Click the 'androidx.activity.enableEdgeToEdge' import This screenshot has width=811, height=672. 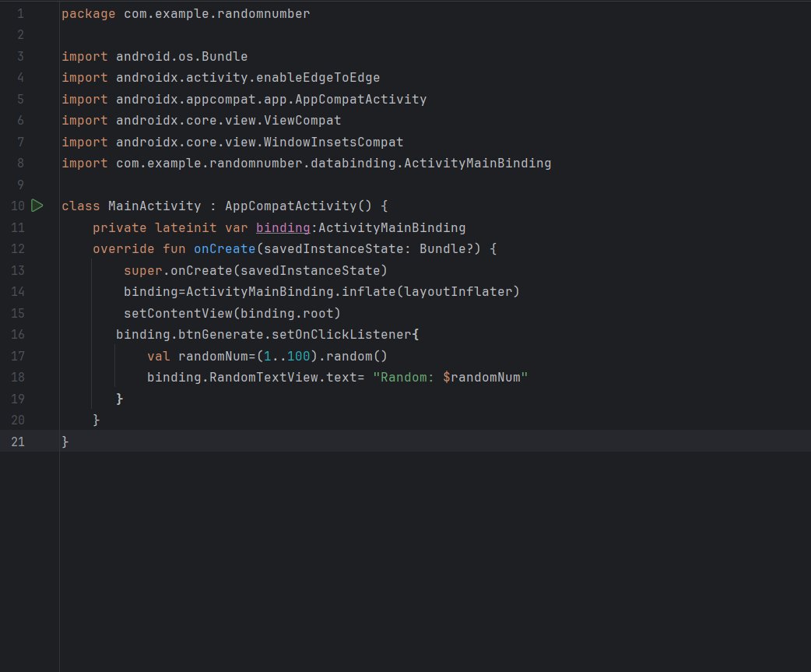(248, 78)
